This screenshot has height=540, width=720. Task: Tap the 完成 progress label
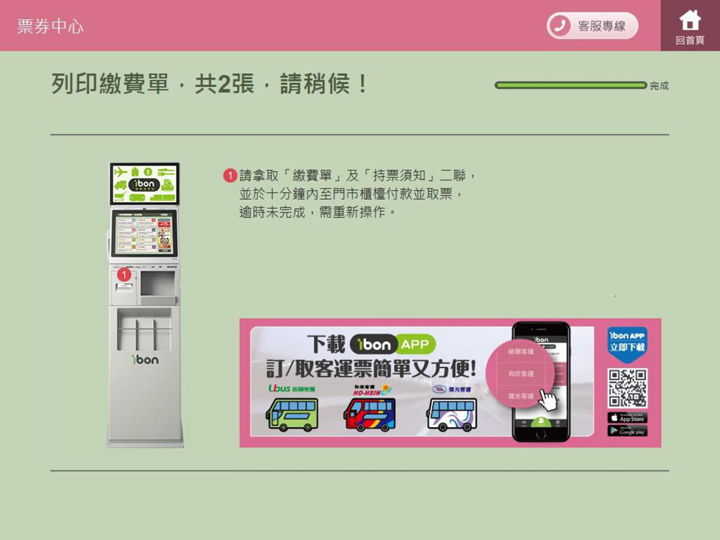pos(659,85)
